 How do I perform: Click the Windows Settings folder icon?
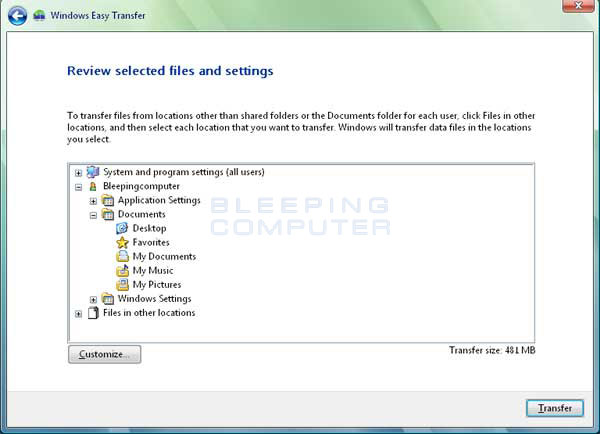tap(108, 299)
